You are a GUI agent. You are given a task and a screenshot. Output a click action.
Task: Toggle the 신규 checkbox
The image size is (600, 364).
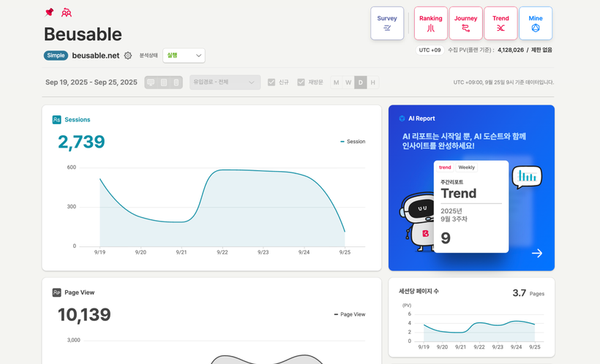271,83
